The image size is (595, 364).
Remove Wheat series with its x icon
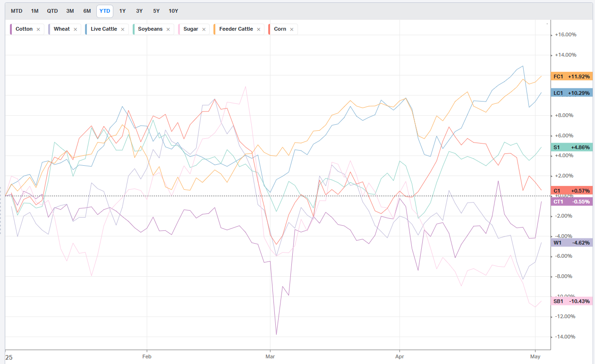(75, 29)
